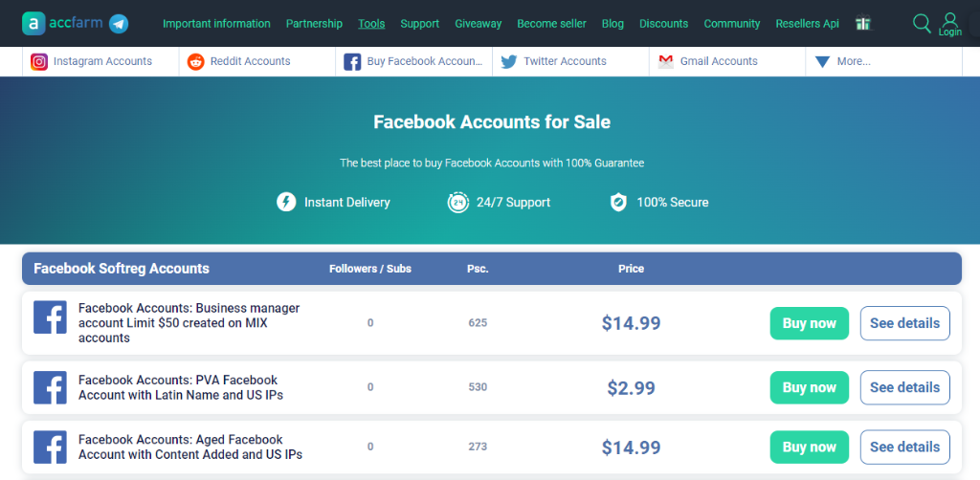Open the Partnership menu item
This screenshot has height=480, width=980.
coord(314,24)
